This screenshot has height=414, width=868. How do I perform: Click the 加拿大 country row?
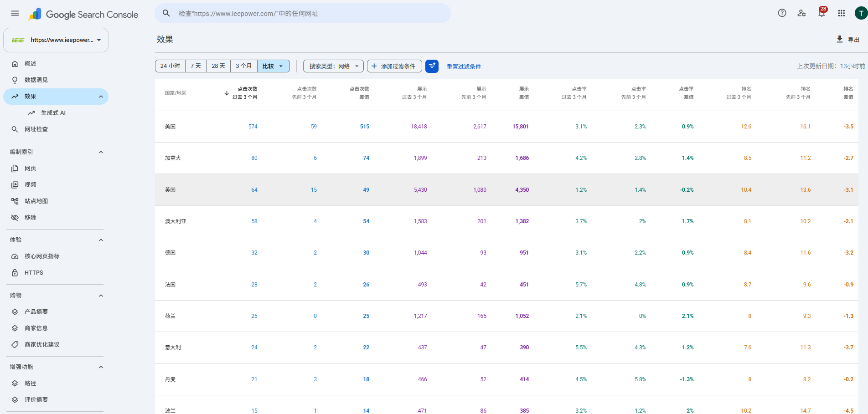point(506,158)
